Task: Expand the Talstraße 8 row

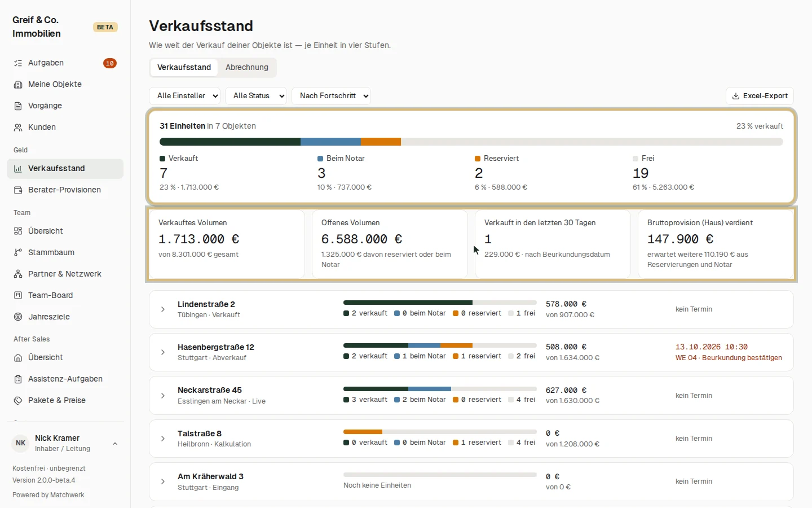Action: coord(163,439)
